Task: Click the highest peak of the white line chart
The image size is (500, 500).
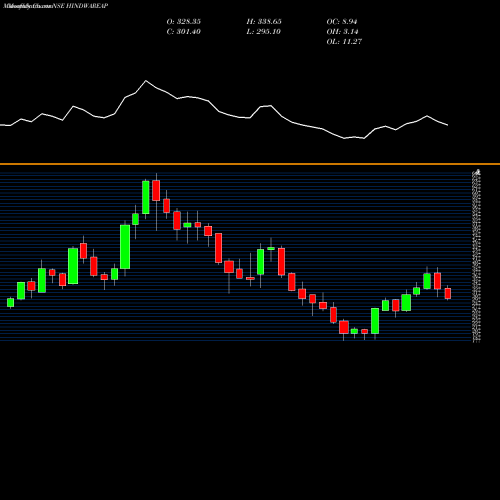Action: pyautogui.click(x=146, y=81)
